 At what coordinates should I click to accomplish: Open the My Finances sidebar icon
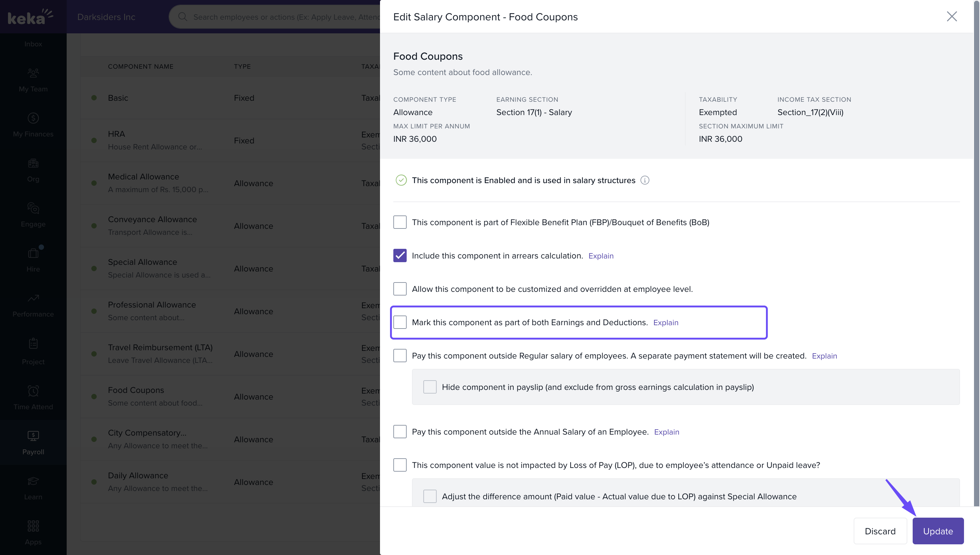[x=33, y=118]
